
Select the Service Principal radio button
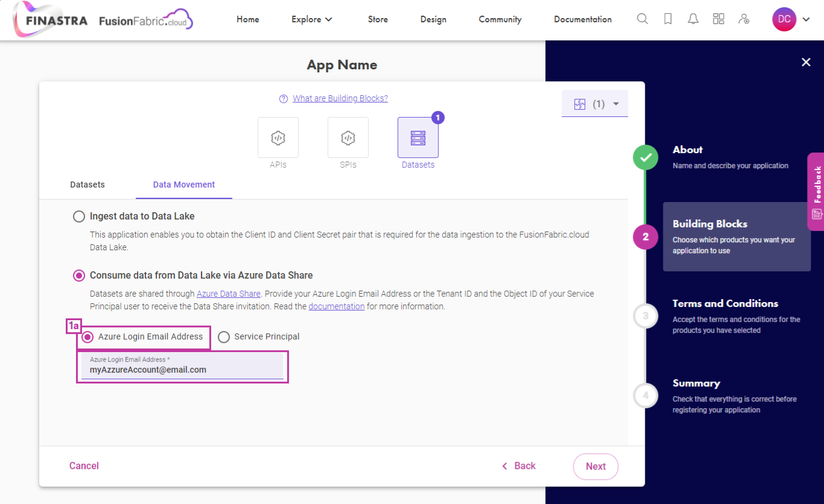click(x=224, y=337)
